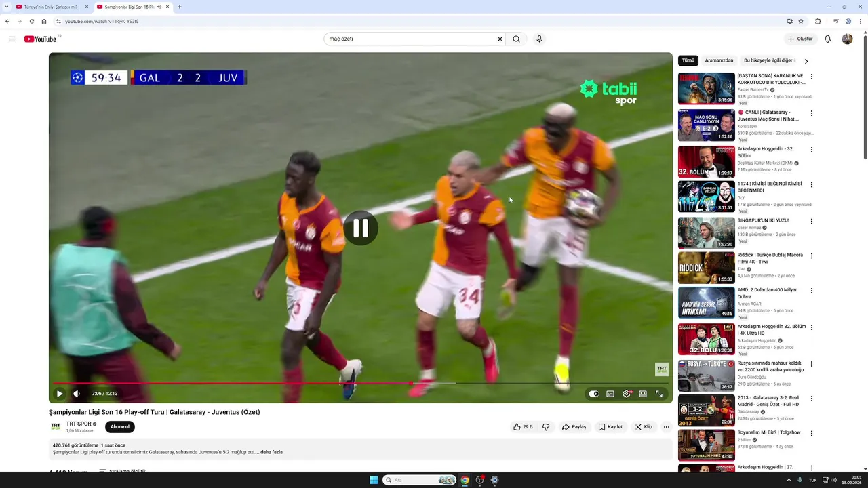Click the search magnifier button
The height and width of the screenshot is (488, 868).
[516, 39]
